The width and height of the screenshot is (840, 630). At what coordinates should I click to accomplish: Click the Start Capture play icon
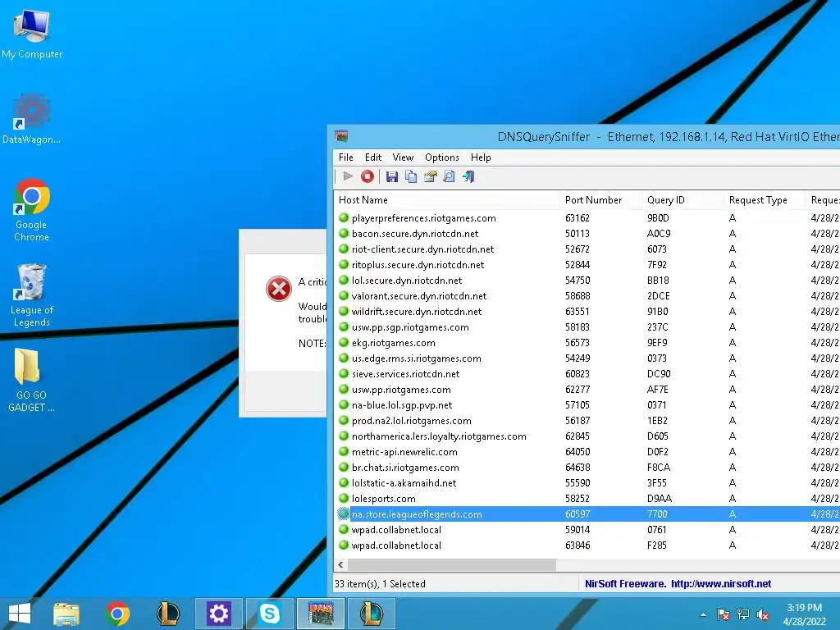pos(348,176)
